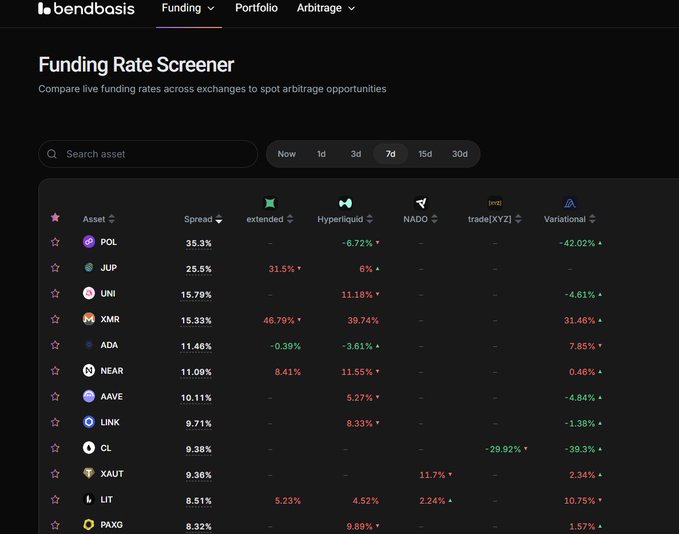Sort table by Spread column
This screenshot has width=679, height=534.
coord(203,219)
